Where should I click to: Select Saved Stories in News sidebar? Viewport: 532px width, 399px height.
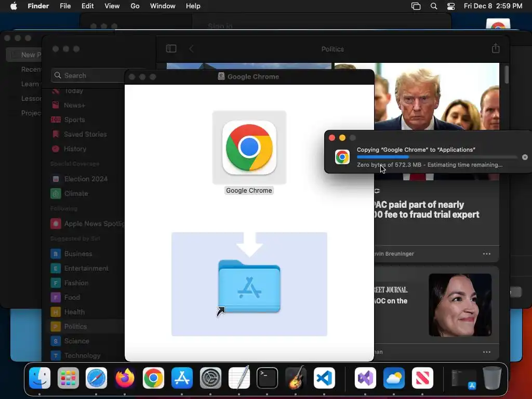tap(85, 135)
